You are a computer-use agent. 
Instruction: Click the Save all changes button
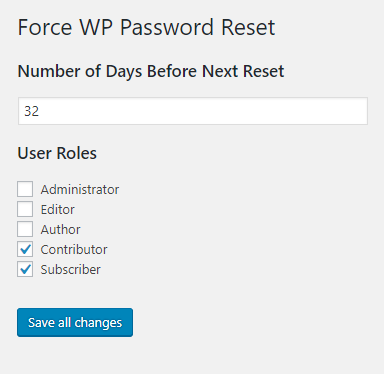tap(75, 322)
